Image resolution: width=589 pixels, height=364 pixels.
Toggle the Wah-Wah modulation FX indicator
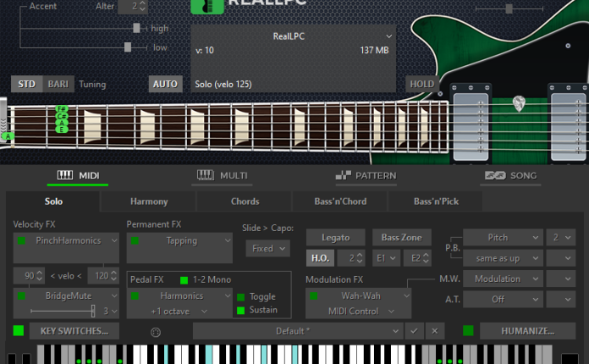tap(314, 296)
